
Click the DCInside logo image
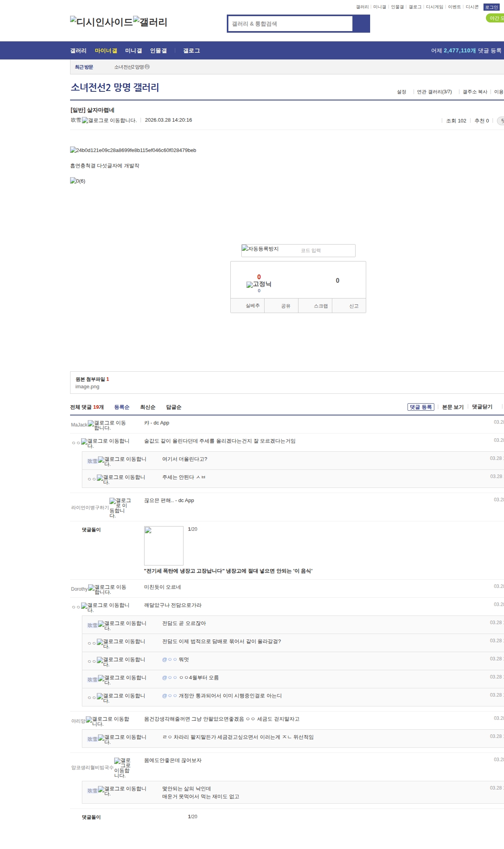tap(102, 22)
